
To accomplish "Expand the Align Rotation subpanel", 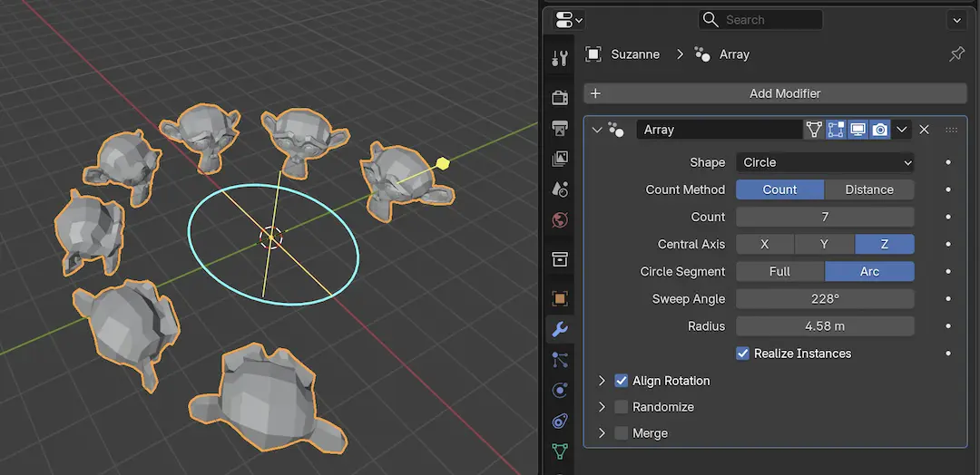I will pyautogui.click(x=601, y=381).
